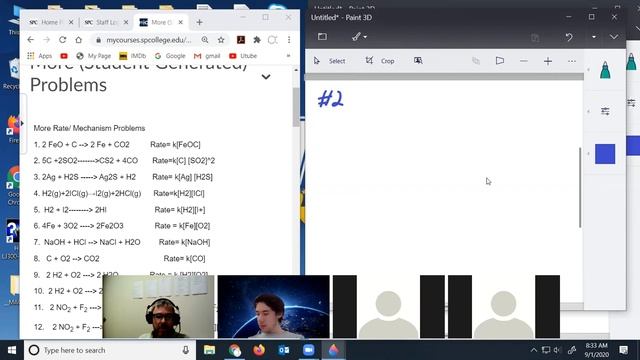Go back in Chrome browser
The width and height of the screenshot is (640, 360).
point(31,40)
